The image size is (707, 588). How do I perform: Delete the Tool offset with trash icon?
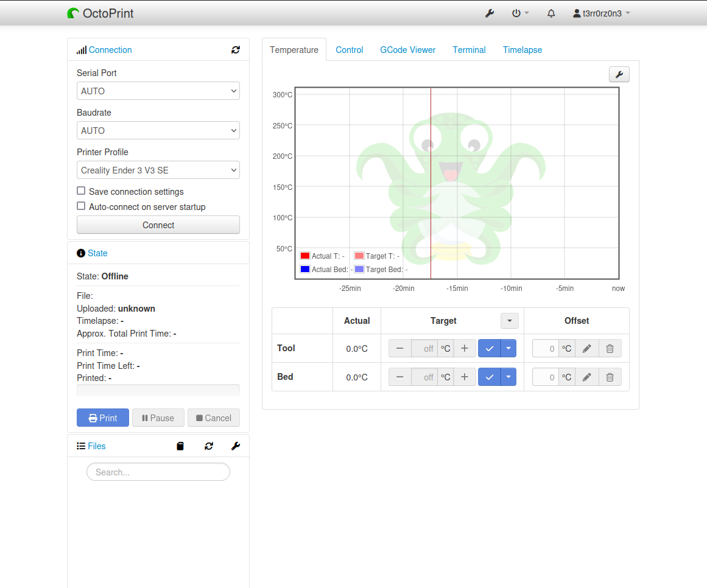[x=610, y=348]
